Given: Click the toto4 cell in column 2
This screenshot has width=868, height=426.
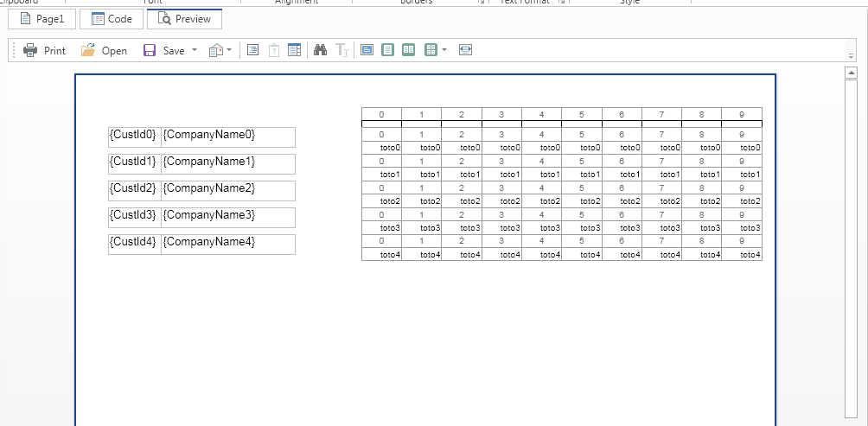Looking at the screenshot, I should [462, 255].
